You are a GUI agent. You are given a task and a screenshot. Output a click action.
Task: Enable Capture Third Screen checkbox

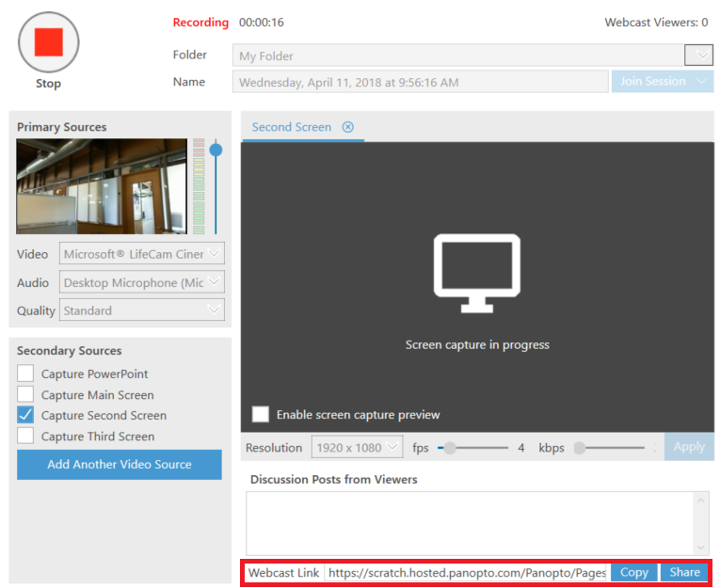(x=25, y=436)
